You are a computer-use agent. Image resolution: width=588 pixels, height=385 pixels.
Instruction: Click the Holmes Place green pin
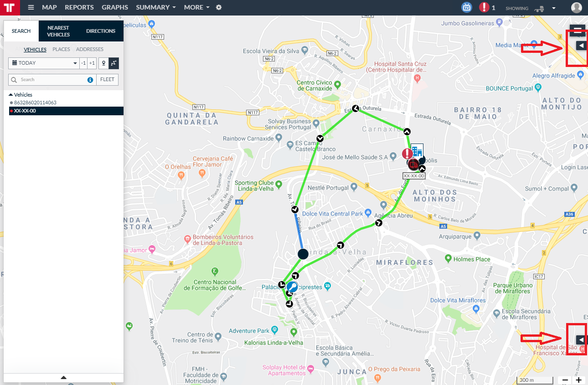pyautogui.click(x=448, y=259)
